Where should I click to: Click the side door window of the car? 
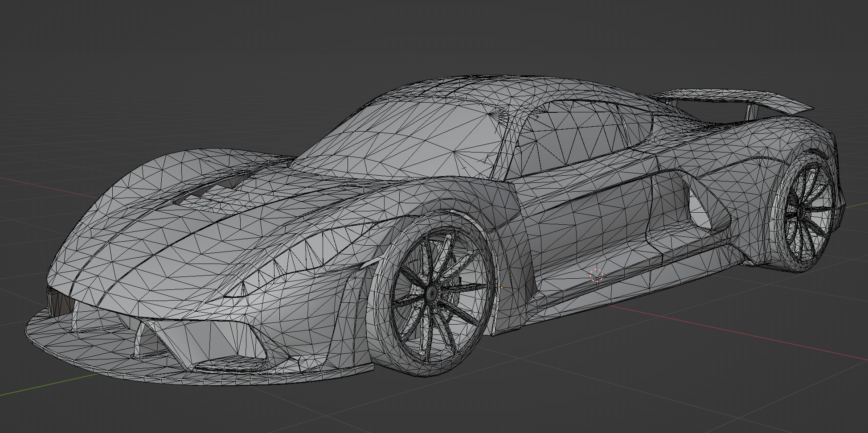[575, 138]
